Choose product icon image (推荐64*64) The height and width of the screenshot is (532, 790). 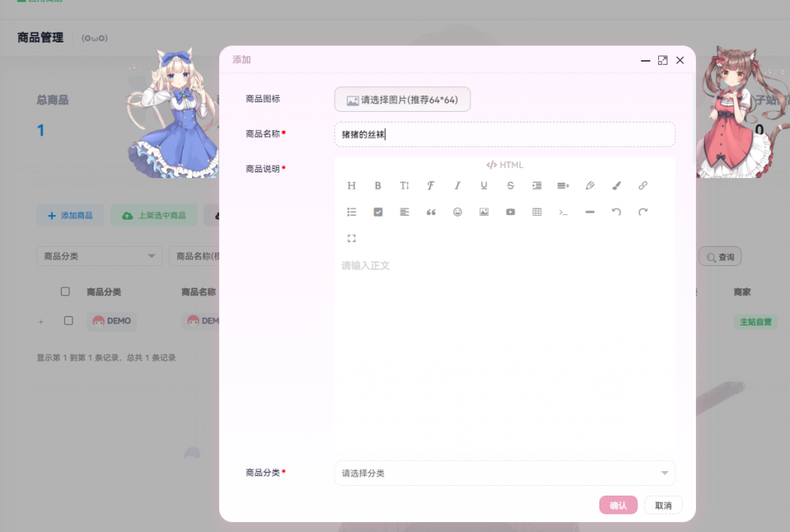pos(403,99)
